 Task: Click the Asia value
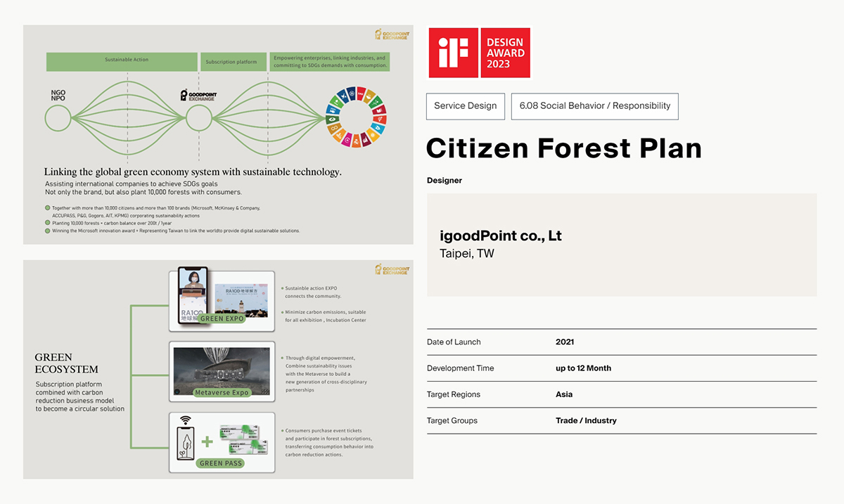pos(564,394)
